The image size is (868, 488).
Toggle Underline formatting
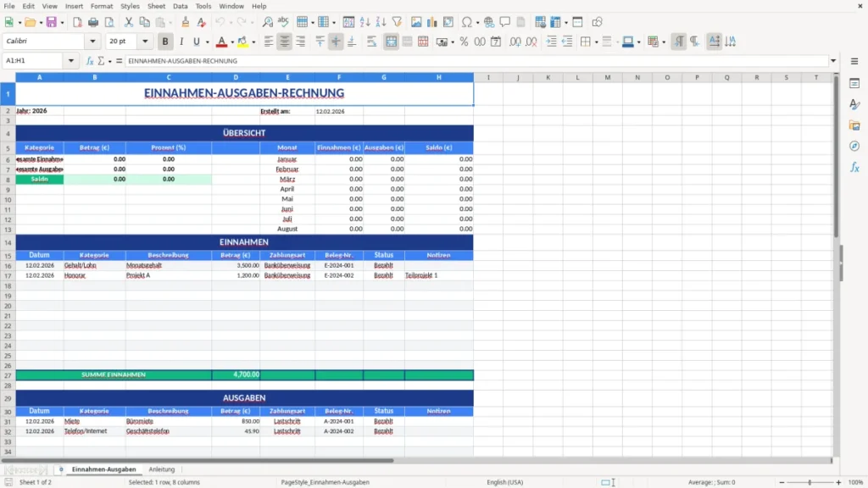point(197,42)
